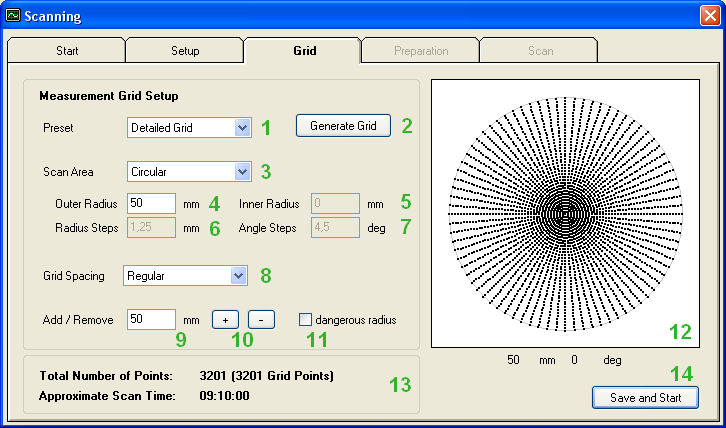Viewport: 726px width, 428px height.
Task: Click the disabled Scan tab
Action: (540, 51)
